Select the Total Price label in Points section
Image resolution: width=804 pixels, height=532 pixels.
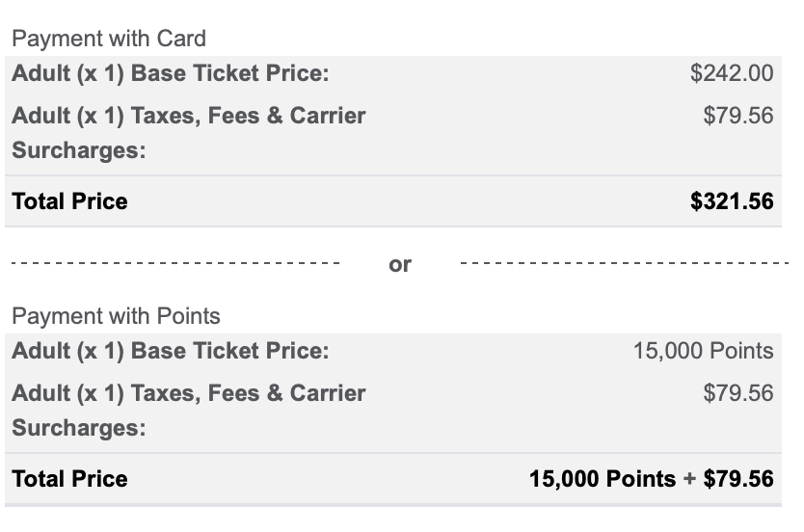69,479
